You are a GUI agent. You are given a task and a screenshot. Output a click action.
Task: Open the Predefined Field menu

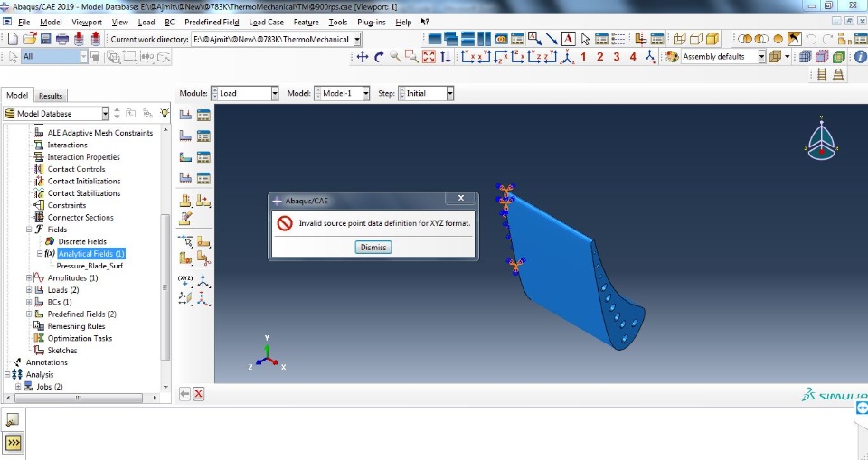pyautogui.click(x=212, y=23)
